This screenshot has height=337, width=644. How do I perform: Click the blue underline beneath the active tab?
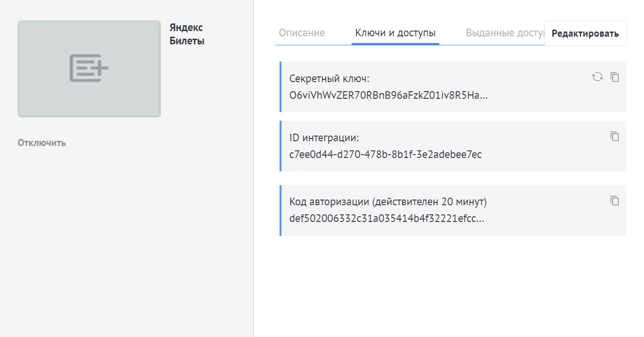395,43
